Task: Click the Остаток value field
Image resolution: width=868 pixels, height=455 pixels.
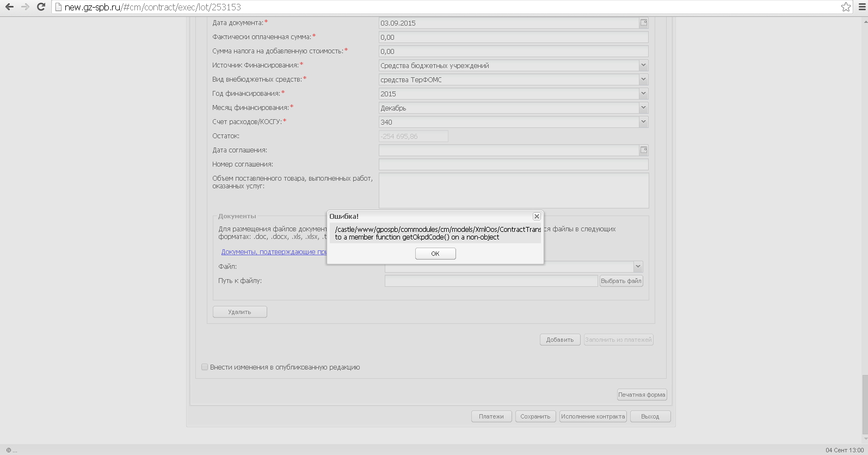Action: [x=414, y=136]
